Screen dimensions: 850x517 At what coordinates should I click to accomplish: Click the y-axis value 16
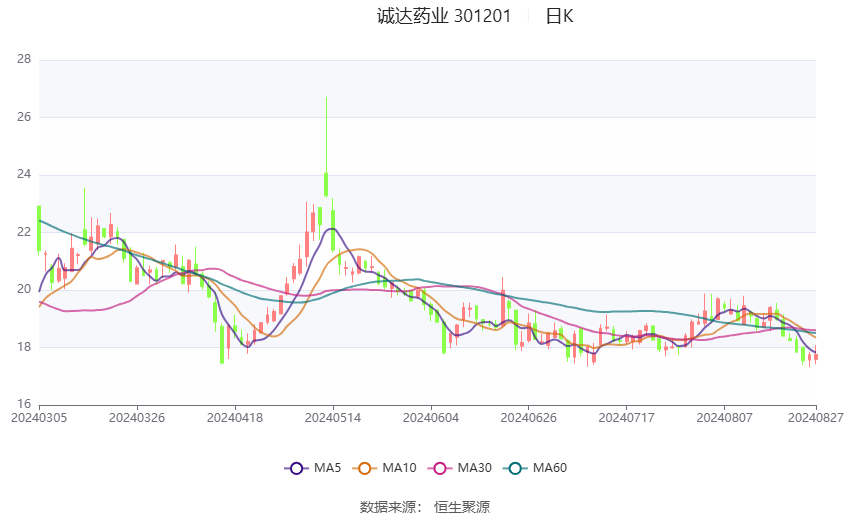point(24,404)
